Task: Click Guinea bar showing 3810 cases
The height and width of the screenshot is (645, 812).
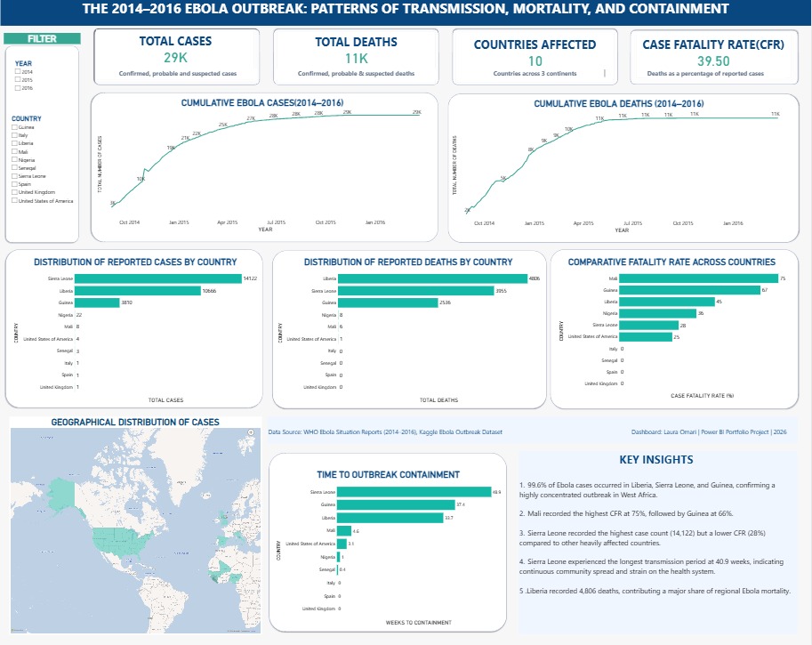Action: pyautogui.click(x=97, y=302)
